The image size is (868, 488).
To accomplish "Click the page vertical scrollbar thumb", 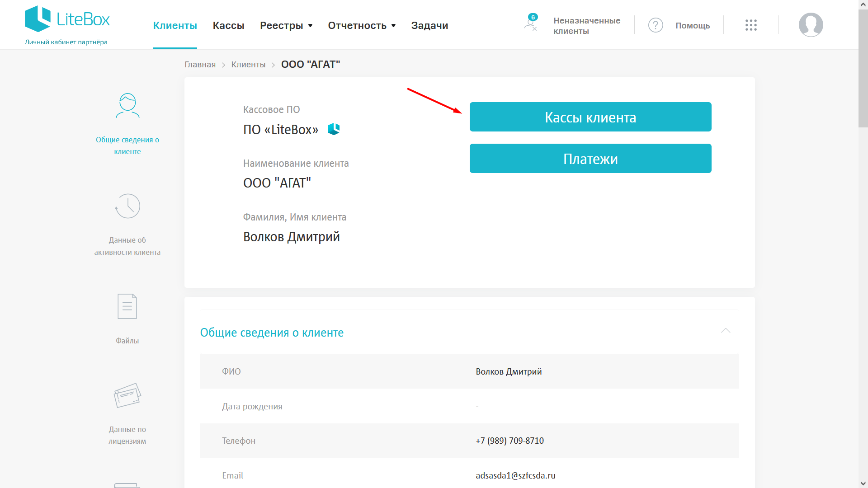I will pyautogui.click(x=863, y=68).
